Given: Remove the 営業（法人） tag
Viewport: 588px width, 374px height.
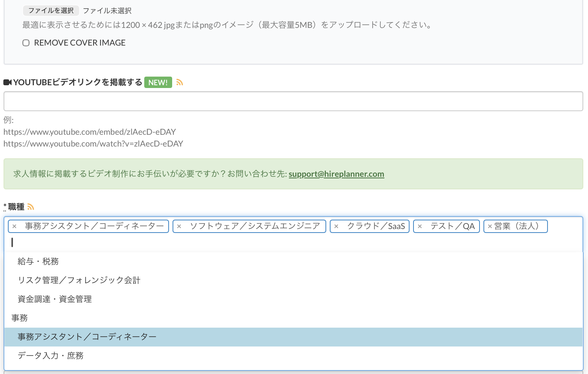Looking at the screenshot, I should pos(490,226).
